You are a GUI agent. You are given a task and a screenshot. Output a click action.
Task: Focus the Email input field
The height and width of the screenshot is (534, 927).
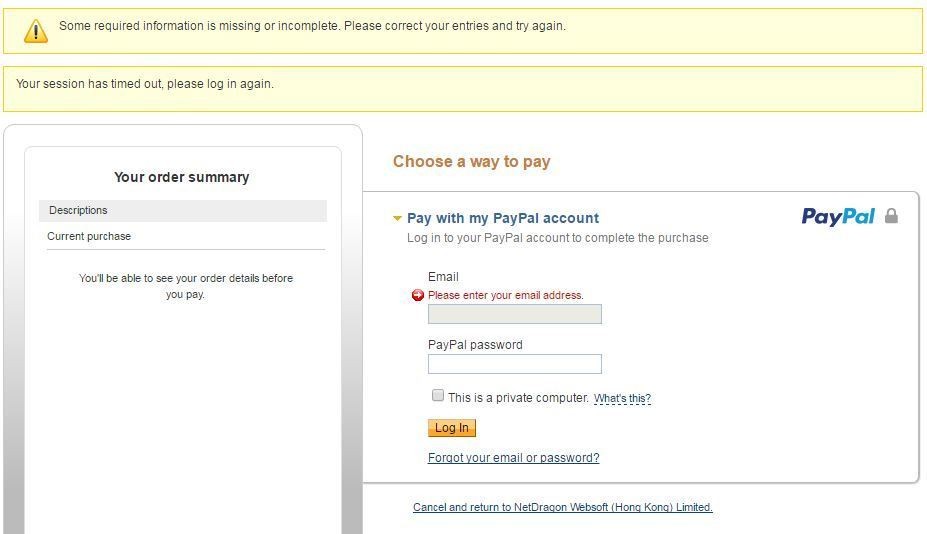point(514,314)
